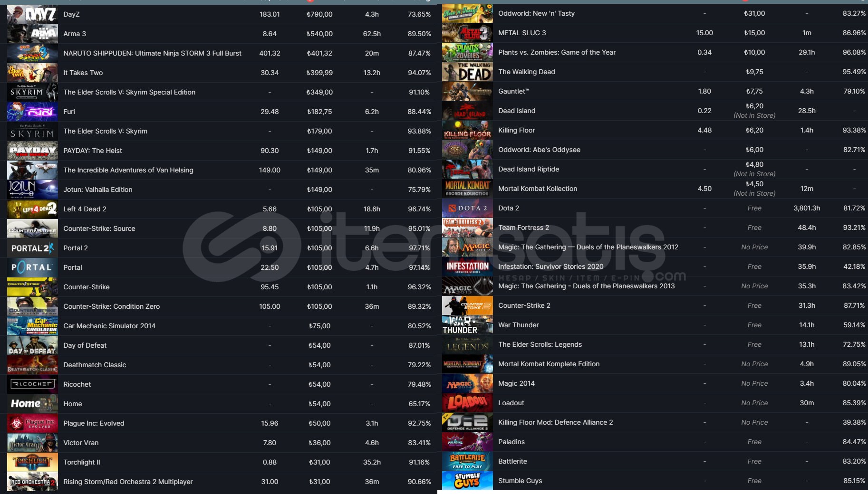Open the Battlerite thumbnail

(467, 461)
